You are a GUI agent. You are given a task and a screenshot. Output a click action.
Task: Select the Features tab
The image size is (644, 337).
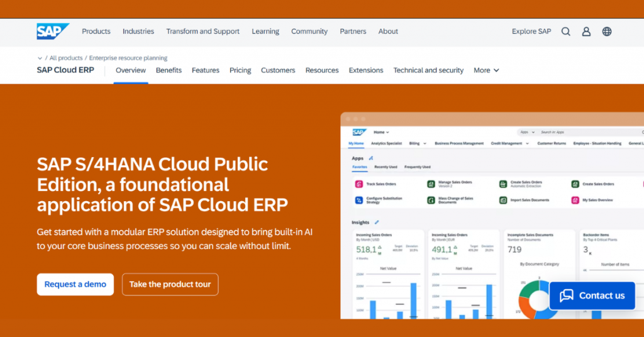click(206, 70)
